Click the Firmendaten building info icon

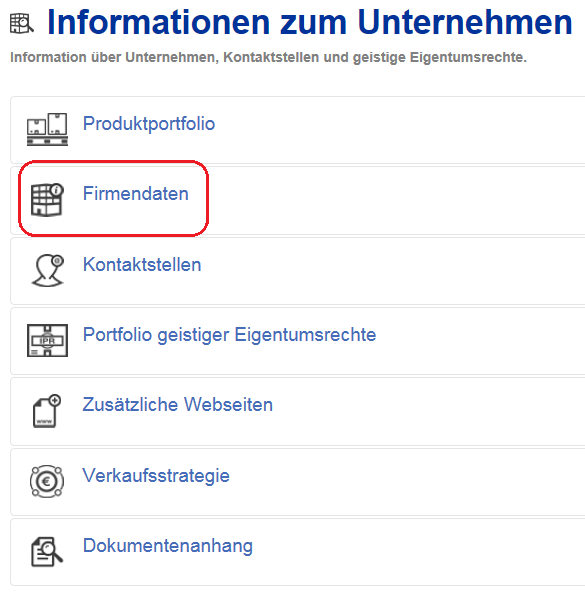(47, 200)
